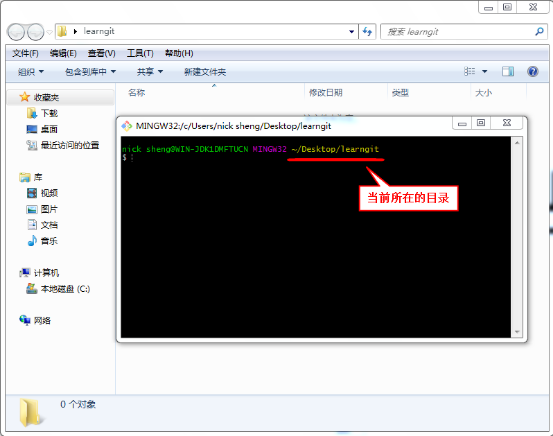This screenshot has width=553, height=436.
Task: Select 收藏夹 in the navigation pane
Action: pyautogui.click(x=46, y=97)
